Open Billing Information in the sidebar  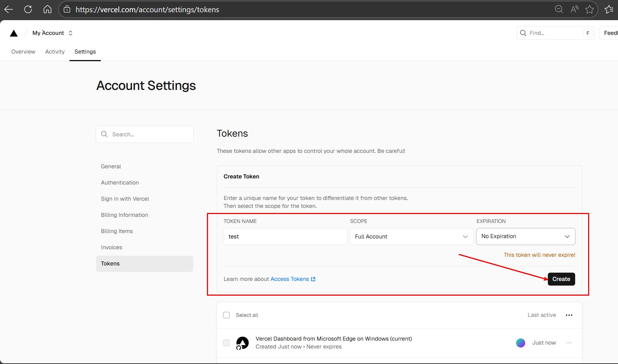click(x=125, y=215)
